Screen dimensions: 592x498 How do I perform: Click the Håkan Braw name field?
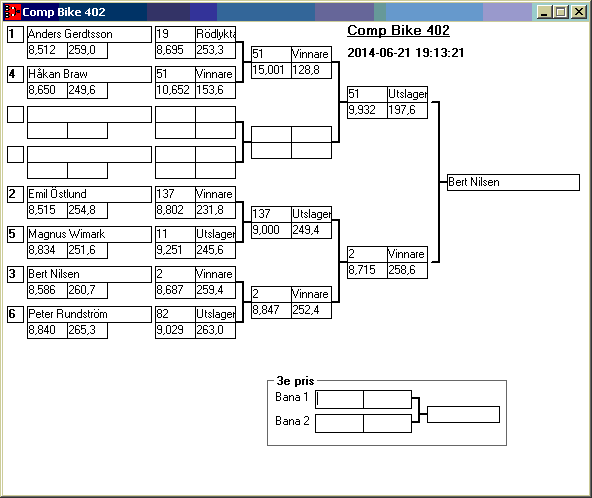tap(89, 74)
